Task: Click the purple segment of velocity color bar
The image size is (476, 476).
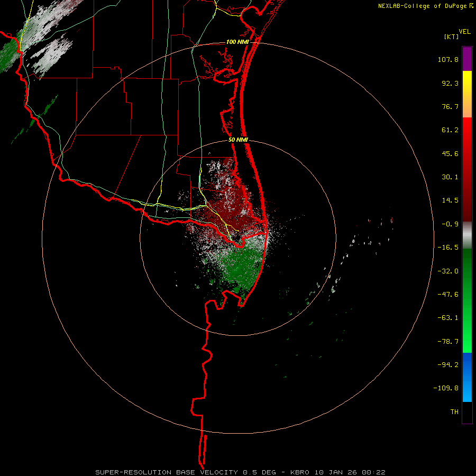Action: (x=467, y=59)
